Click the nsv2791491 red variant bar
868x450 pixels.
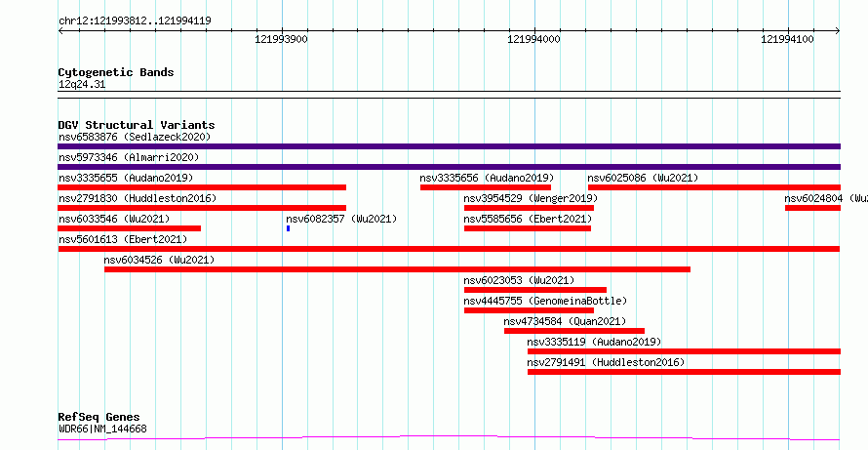click(685, 372)
